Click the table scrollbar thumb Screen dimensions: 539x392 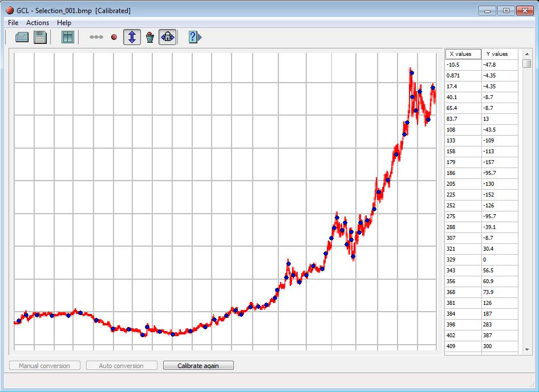[526, 63]
